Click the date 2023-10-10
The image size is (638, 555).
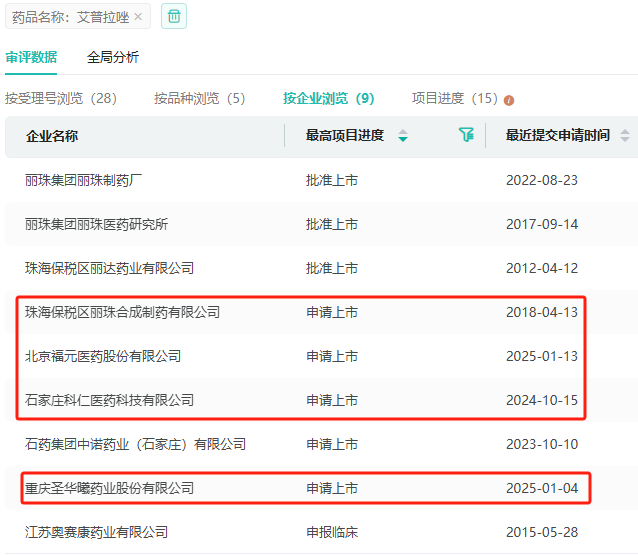542,444
